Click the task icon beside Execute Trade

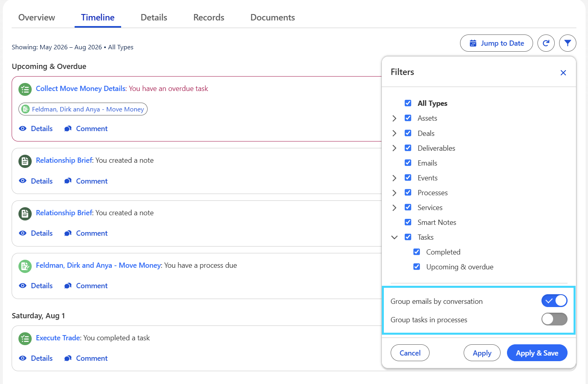(x=25, y=339)
